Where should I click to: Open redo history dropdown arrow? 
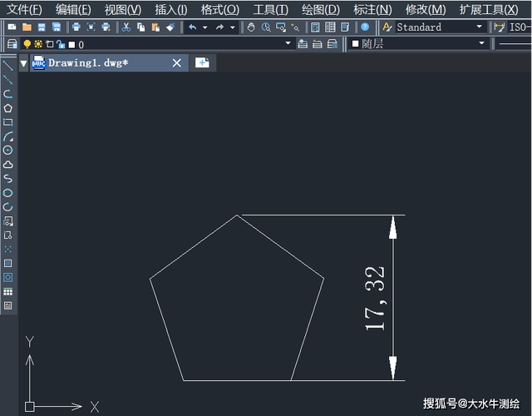[x=233, y=27]
